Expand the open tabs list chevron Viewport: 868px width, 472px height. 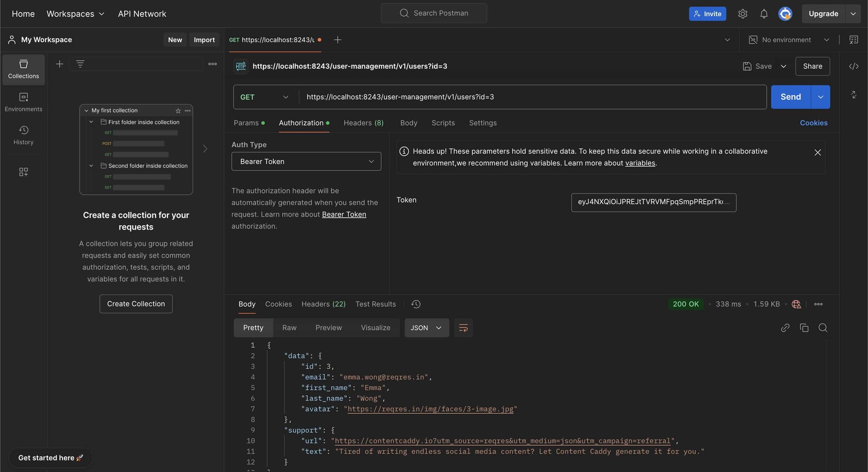727,40
